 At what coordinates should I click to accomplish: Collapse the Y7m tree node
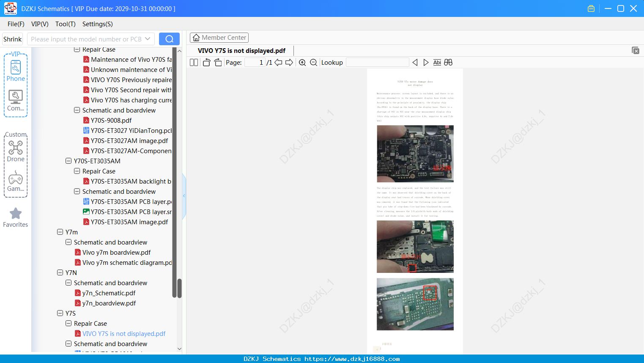pyautogui.click(x=60, y=232)
